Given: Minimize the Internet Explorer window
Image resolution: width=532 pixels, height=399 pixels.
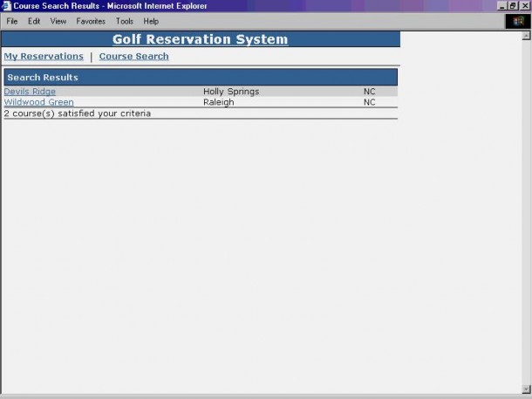Looking at the screenshot, I should click(502, 6).
